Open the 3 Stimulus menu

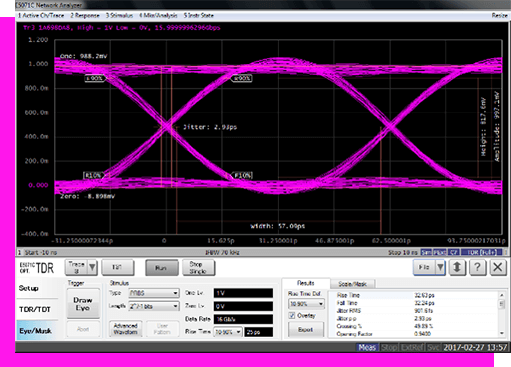click(119, 15)
